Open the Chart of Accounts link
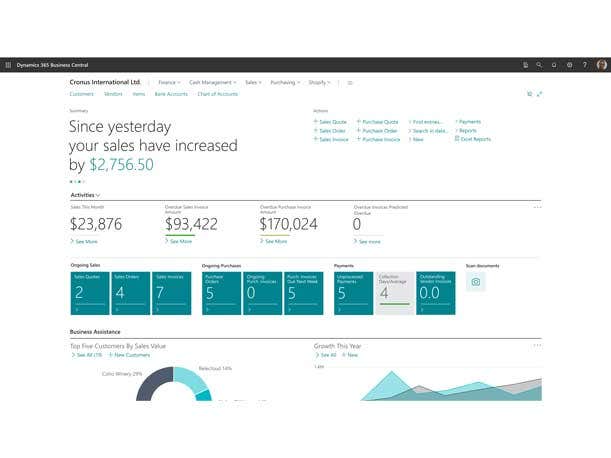 coord(217,94)
